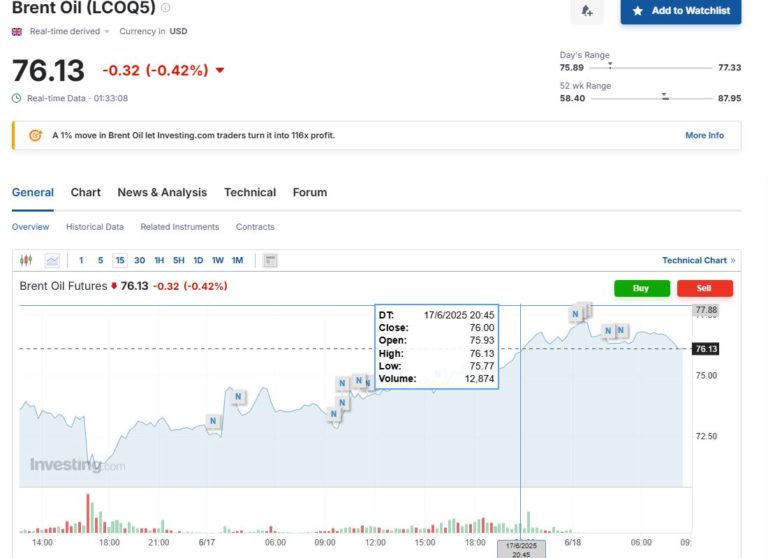The height and width of the screenshot is (558, 768).
Task: Click the news/table panel icon in chart toolbar
Action: point(270,260)
